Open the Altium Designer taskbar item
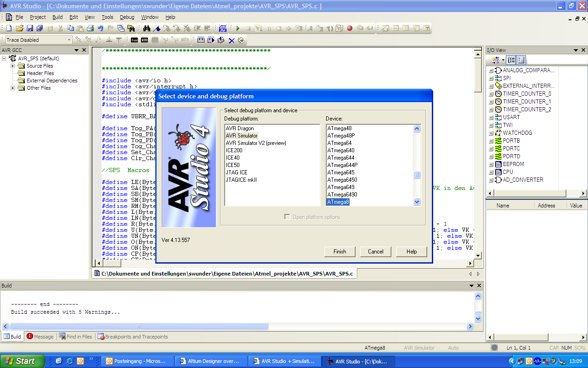This screenshot has width=588, height=368. (x=211, y=361)
